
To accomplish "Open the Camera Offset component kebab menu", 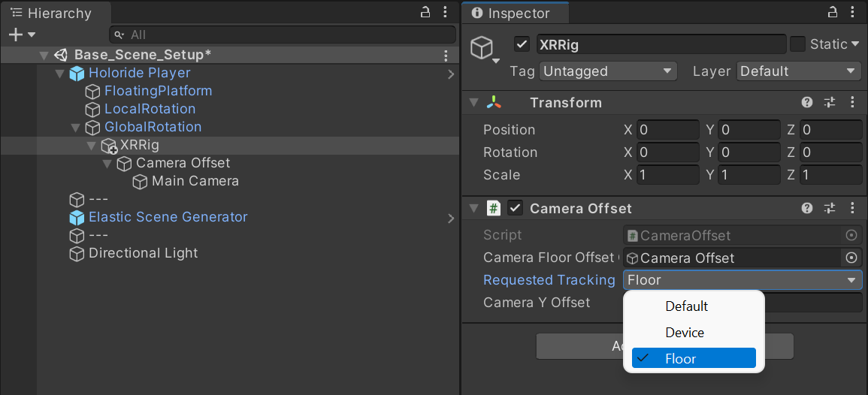I will [853, 208].
